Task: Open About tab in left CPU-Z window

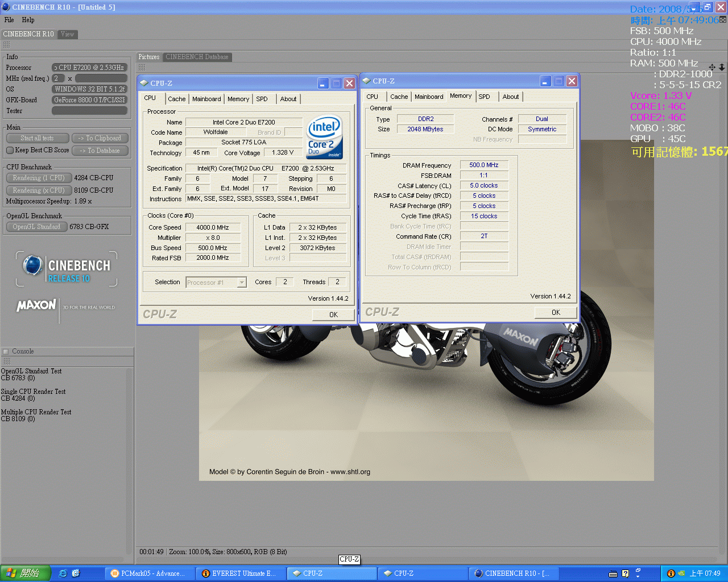Action: point(288,99)
